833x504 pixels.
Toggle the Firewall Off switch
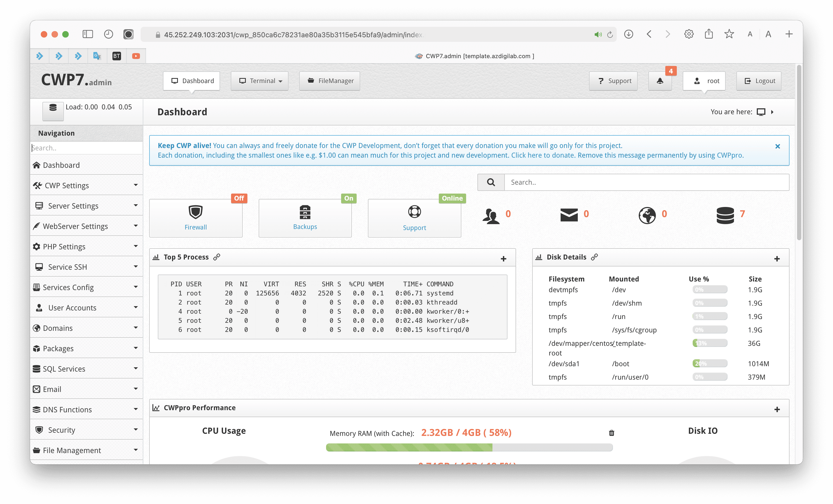tap(239, 197)
